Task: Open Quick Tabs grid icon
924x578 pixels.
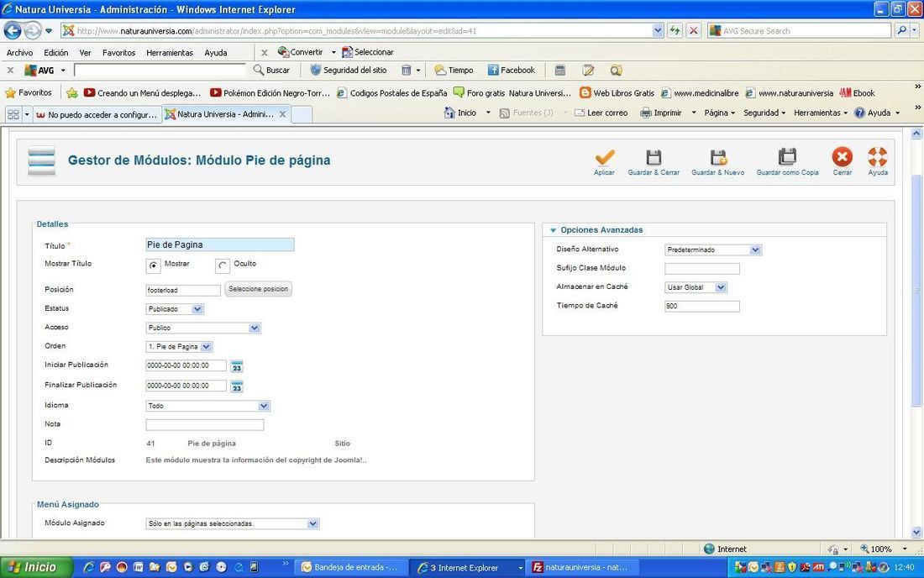Action: click(13, 114)
